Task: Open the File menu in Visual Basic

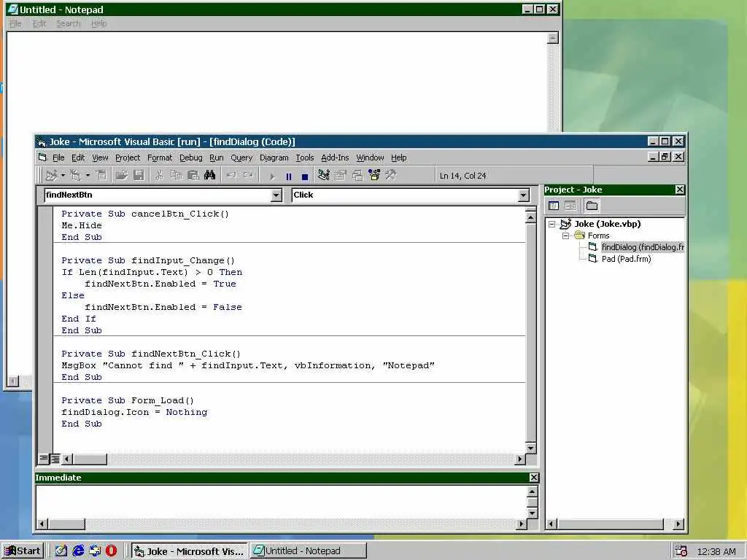Action: [58, 157]
